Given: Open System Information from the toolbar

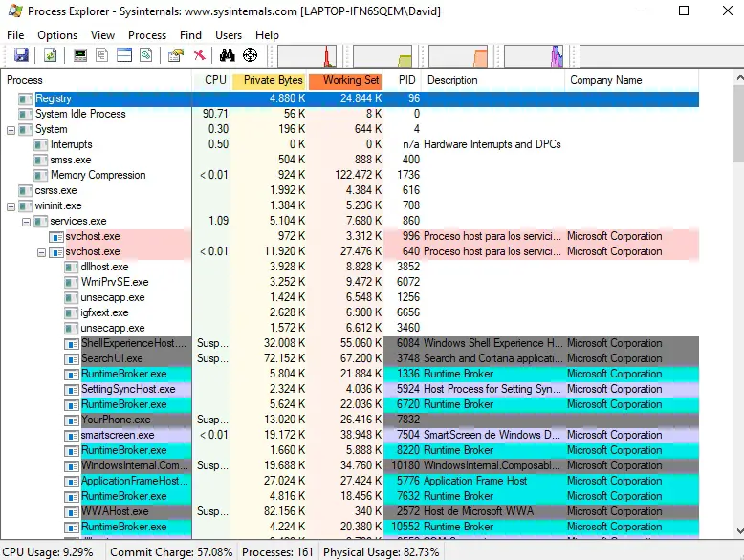Looking at the screenshot, I should coord(80,55).
